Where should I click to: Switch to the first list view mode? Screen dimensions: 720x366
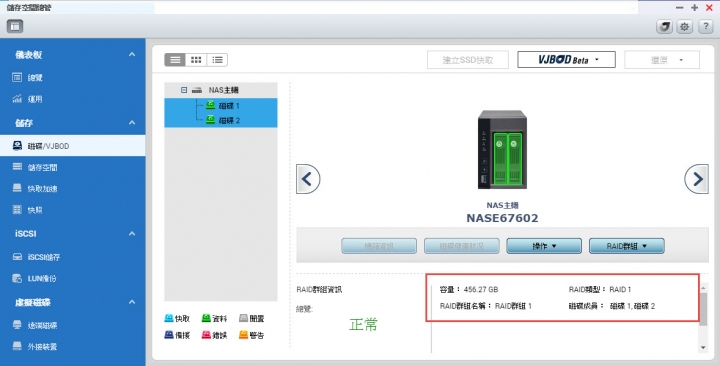[175, 60]
